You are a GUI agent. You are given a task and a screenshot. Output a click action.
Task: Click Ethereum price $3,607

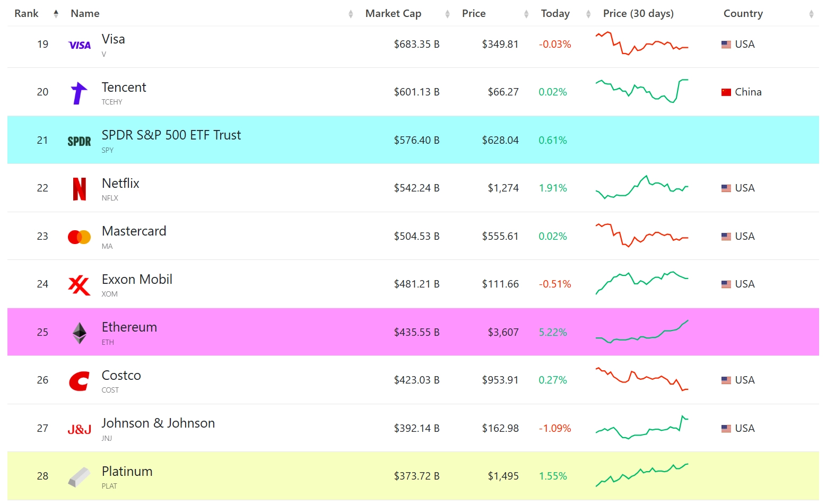pos(503,333)
